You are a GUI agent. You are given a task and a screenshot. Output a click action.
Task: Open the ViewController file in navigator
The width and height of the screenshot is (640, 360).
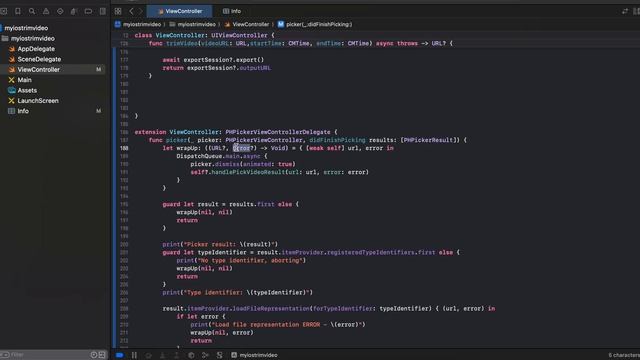[x=38, y=69]
